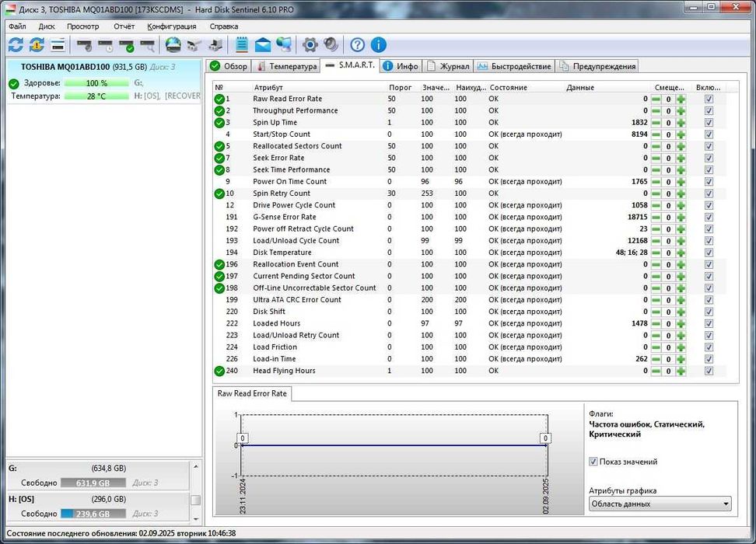Viewport: 756px width, 544px height.
Task: Switch to the Инфо tab
Action: (401, 67)
